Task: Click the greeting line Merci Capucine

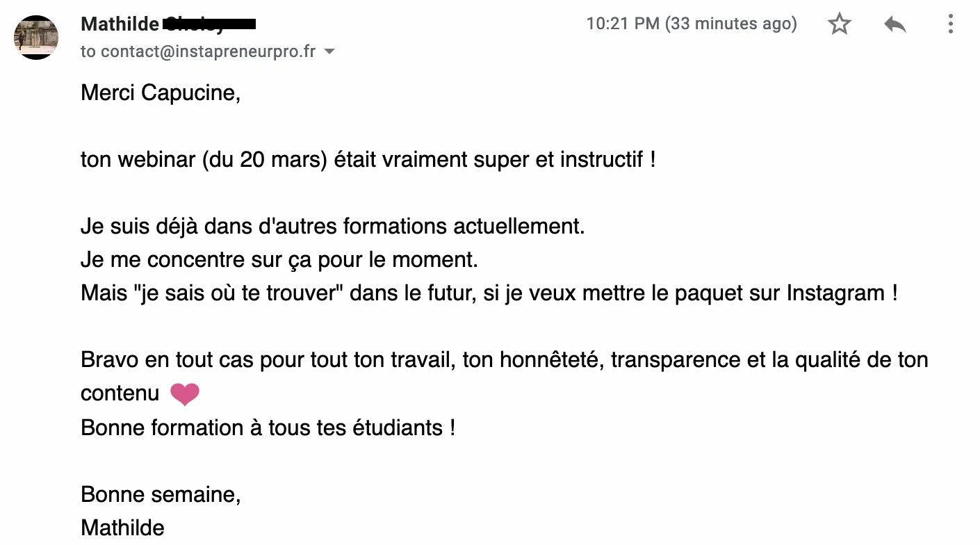Action: pos(161,93)
